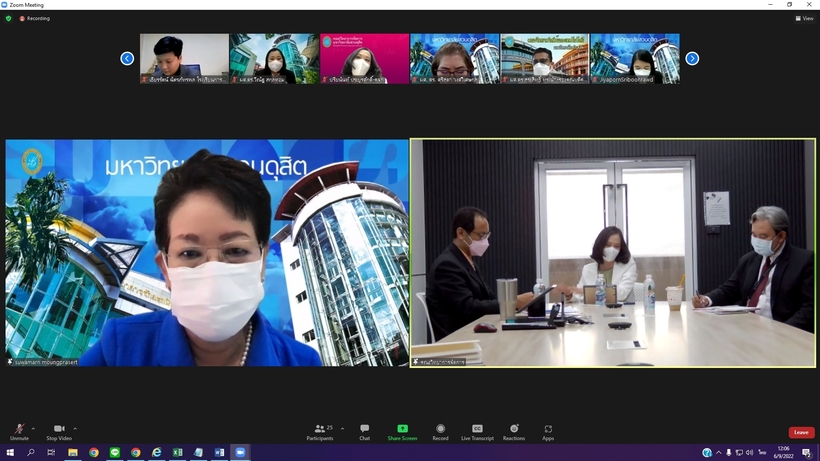The height and width of the screenshot is (461, 820).
Task: Open Windows taskbar search
Action: (x=31, y=453)
